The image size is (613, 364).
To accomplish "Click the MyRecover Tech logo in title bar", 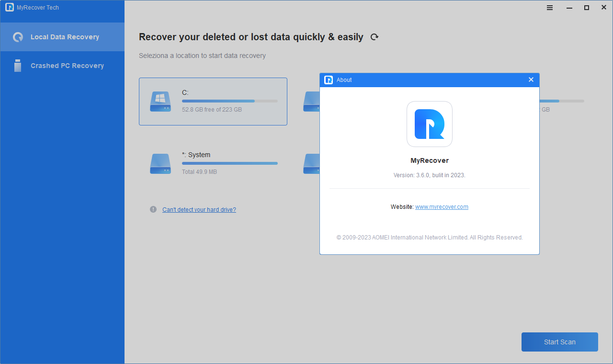I will pos(10,8).
